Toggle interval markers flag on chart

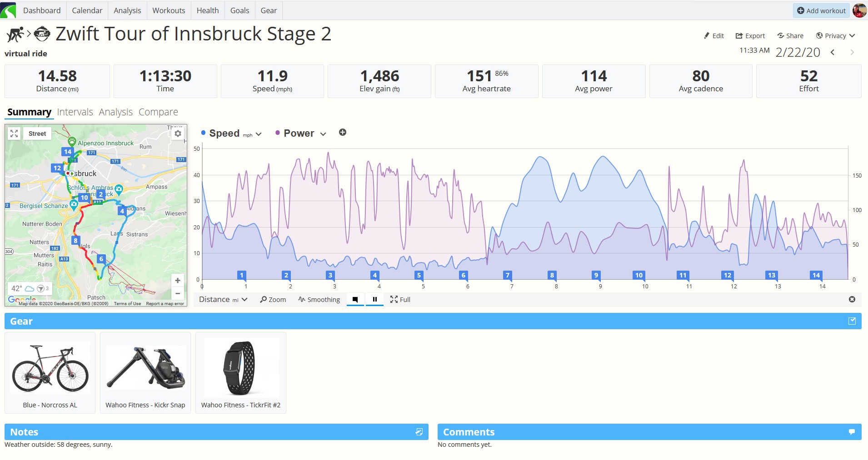(355, 299)
